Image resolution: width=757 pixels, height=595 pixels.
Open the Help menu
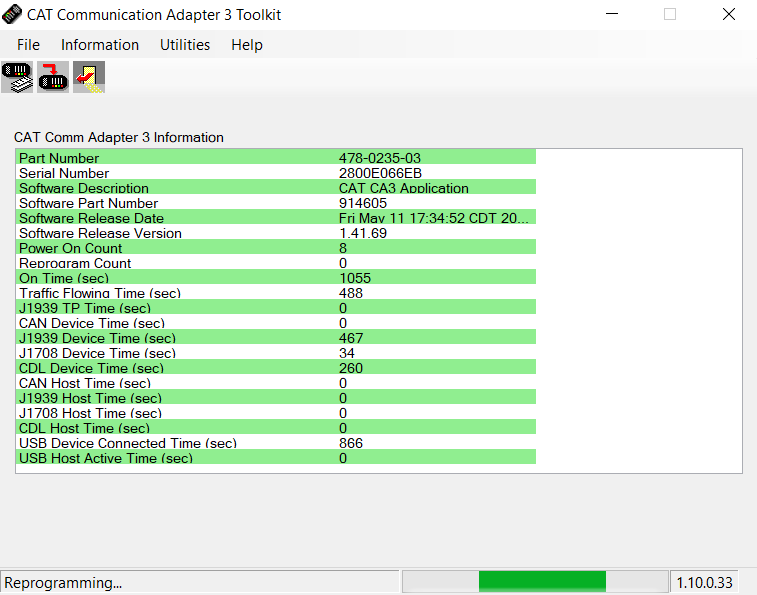(247, 45)
